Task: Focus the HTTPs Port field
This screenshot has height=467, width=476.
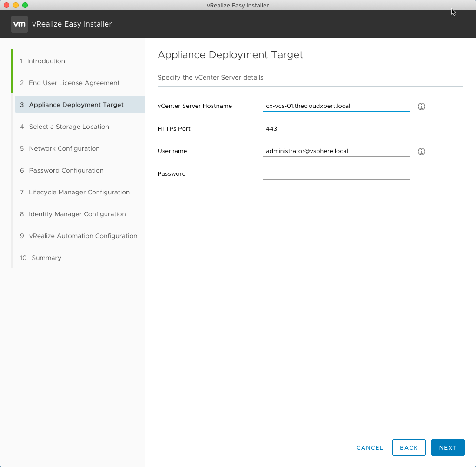Action: [x=336, y=128]
